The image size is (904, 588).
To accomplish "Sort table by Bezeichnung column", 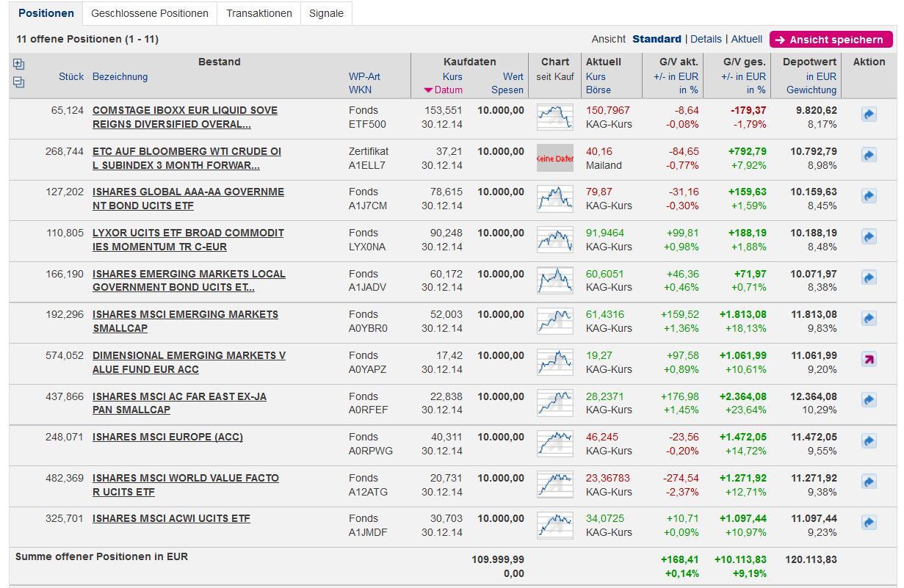I will [x=120, y=76].
